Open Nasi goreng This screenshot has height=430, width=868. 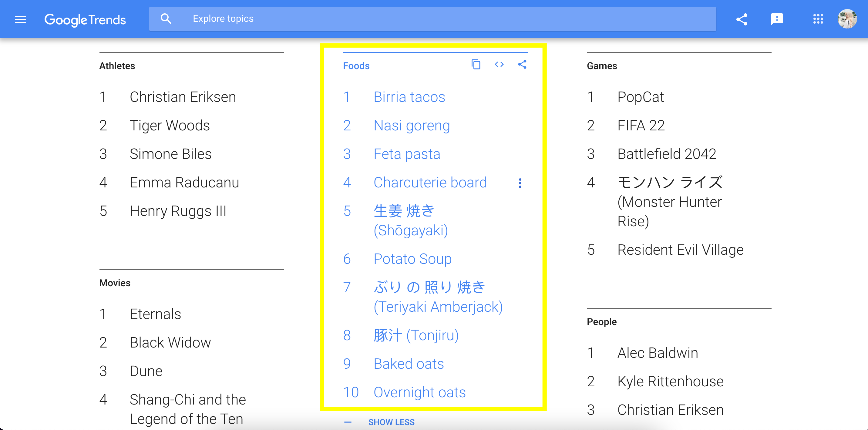pyautogui.click(x=412, y=126)
